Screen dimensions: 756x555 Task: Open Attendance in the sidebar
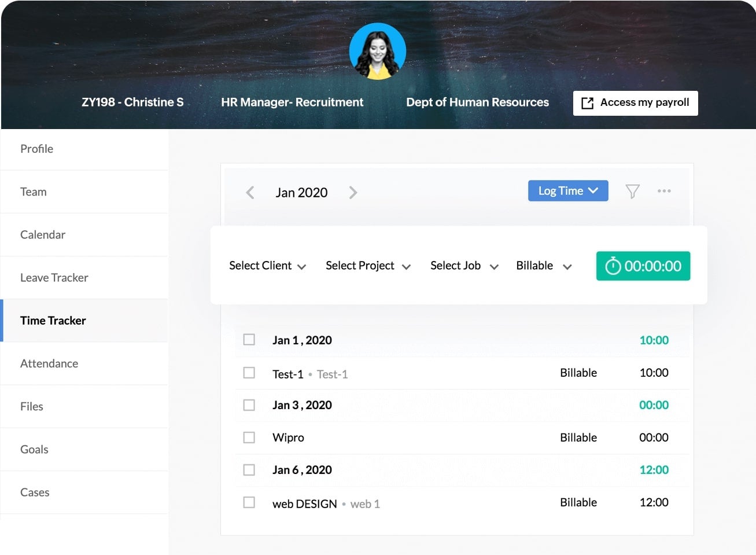coord(49,363)
